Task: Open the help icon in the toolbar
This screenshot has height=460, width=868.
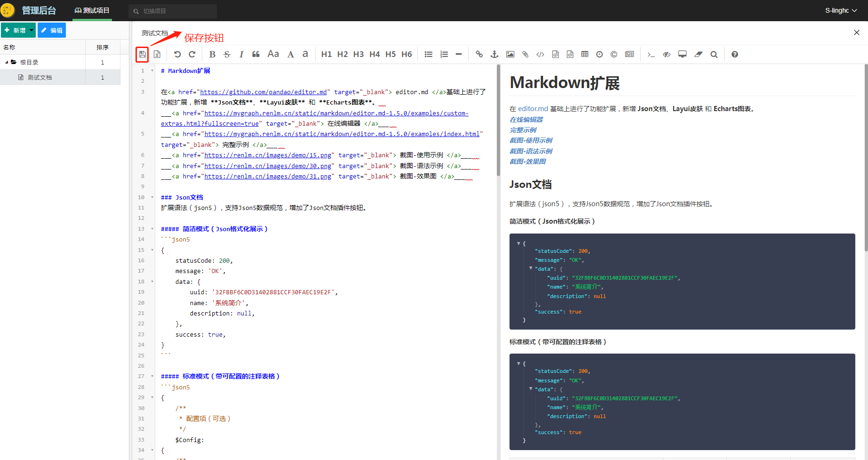Action: coord(734,54)
